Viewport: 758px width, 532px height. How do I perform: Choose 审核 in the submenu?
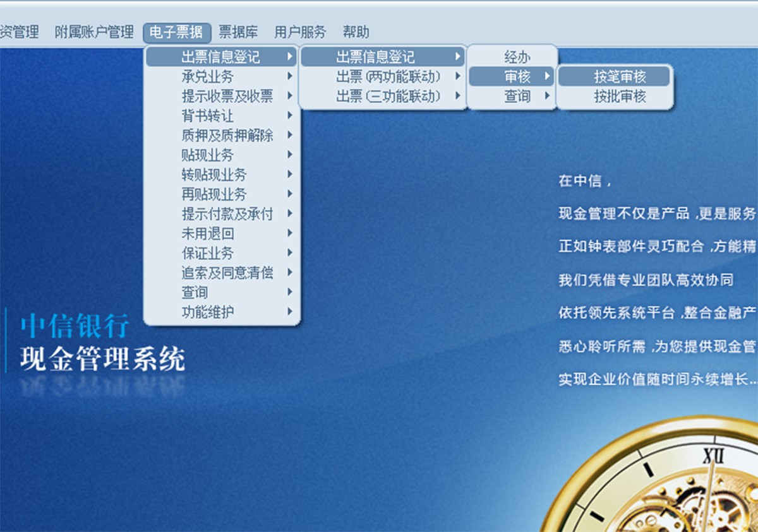[512, 76]
